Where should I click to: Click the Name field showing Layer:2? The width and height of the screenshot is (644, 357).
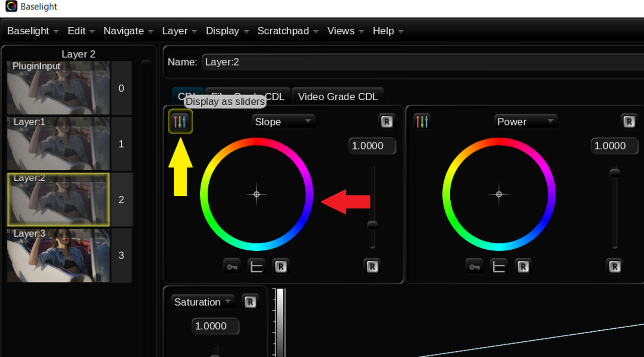coord(423,62)
